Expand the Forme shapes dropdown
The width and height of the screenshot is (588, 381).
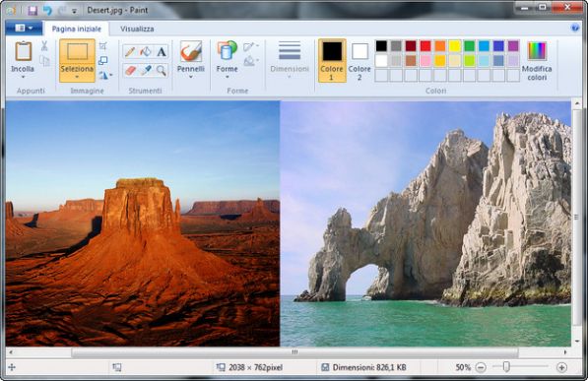pos(227,77)
